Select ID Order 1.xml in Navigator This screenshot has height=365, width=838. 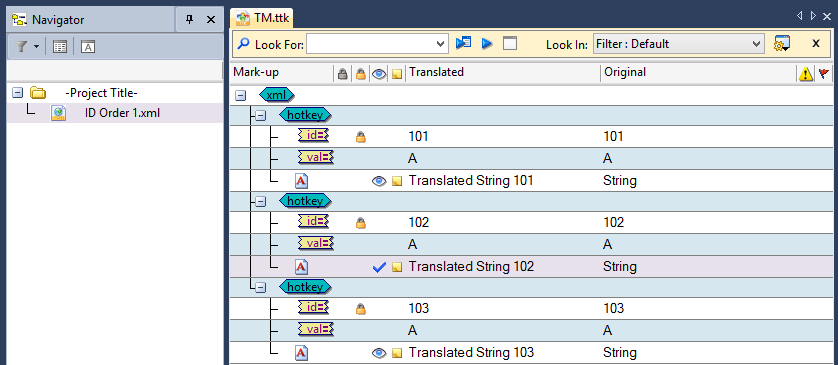click(122, 113)
